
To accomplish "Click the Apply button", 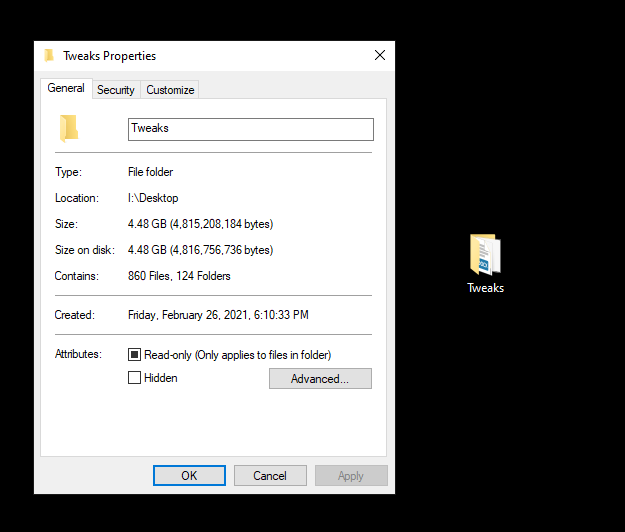I will 351,476.
